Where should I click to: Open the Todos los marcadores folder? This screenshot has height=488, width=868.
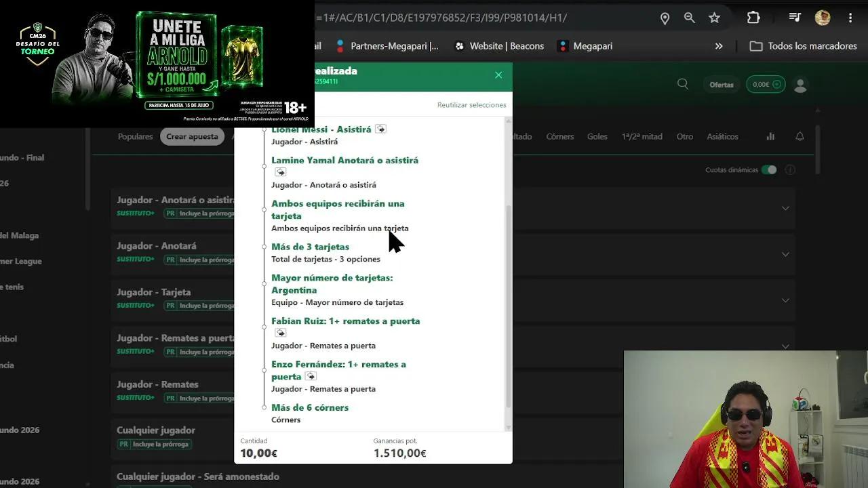(803, 46)
